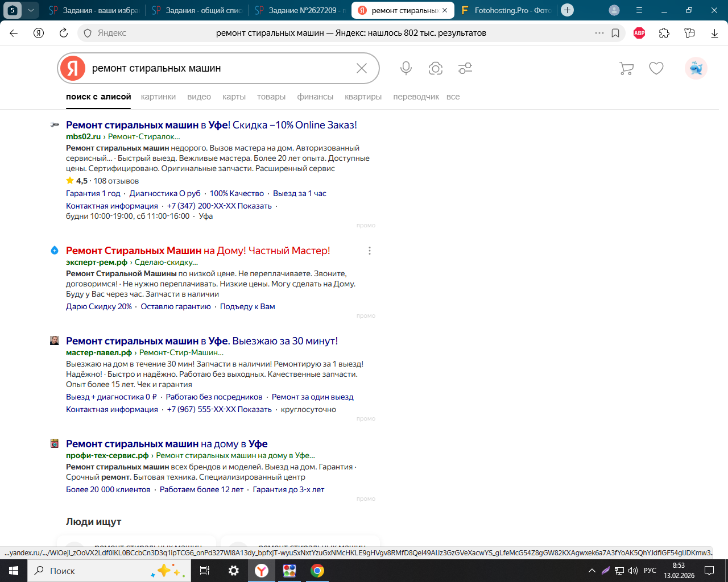Open result 'Выезжаю за 30 минут!'

(202, 341)
